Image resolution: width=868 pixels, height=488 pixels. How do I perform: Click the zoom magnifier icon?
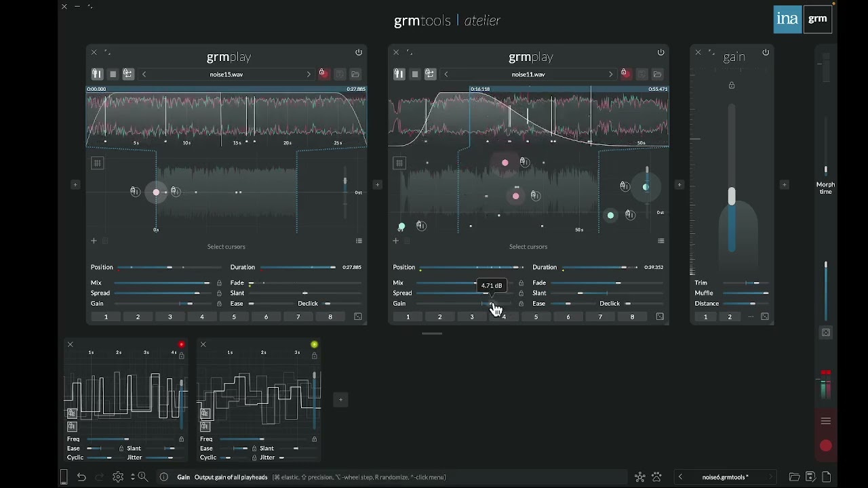(143, 477)
